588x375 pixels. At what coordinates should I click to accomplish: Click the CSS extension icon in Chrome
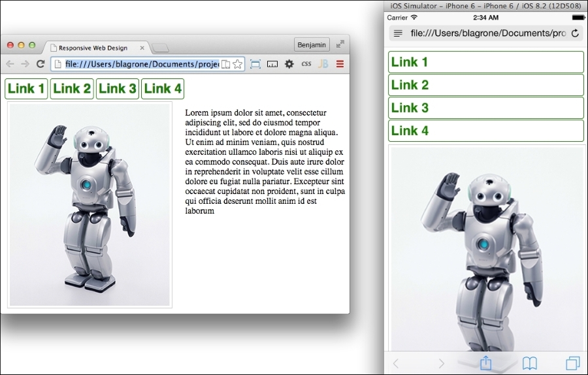(306, 64)
